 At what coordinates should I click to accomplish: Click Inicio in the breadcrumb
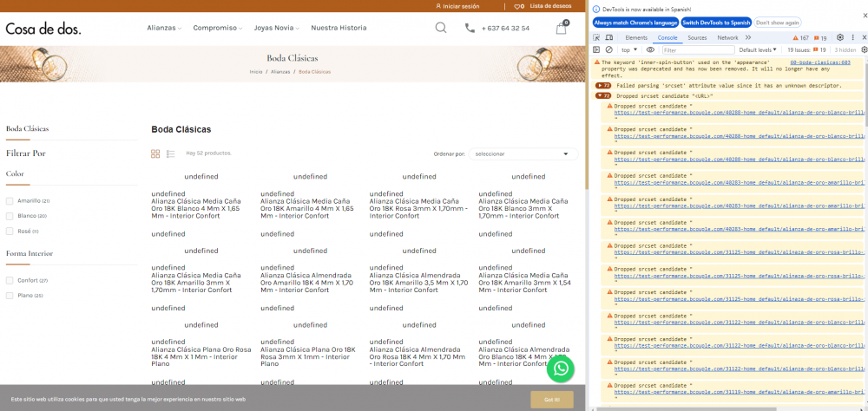pos(256,72)
